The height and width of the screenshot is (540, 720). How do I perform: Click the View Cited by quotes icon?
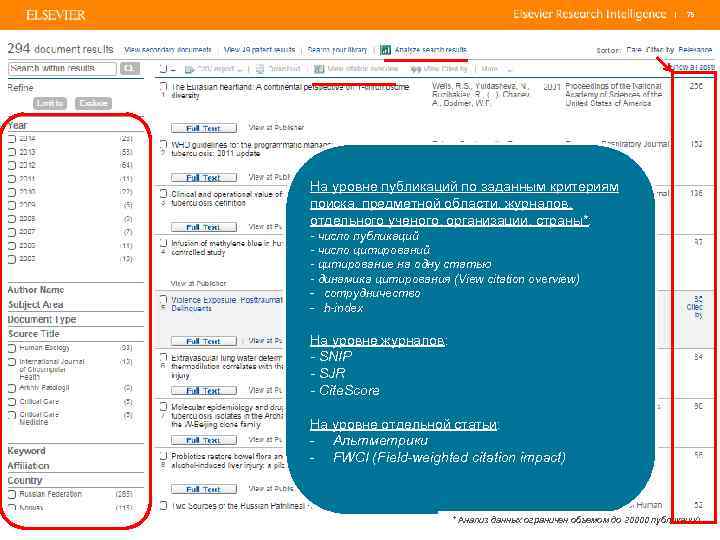416,69
